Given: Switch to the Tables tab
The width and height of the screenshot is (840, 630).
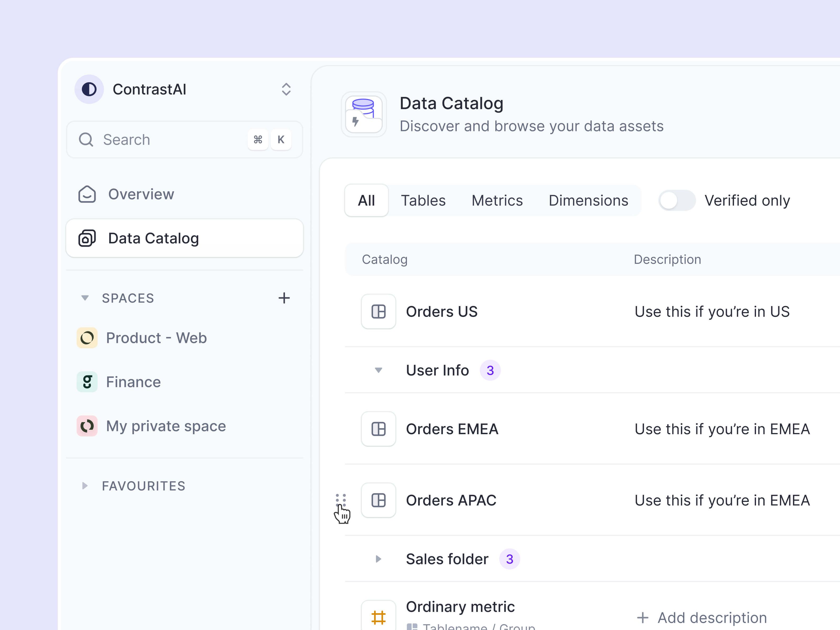Looking at the screenshot, I should 423,201.
